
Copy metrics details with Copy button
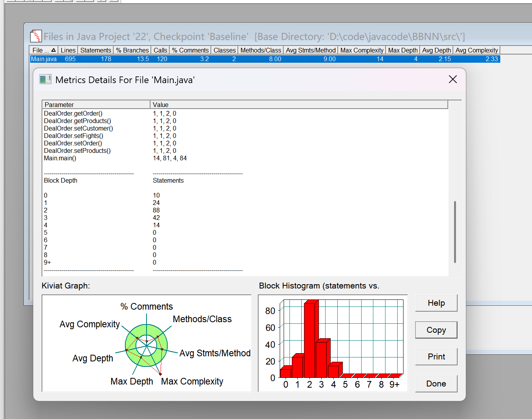[x=436, y=330]
